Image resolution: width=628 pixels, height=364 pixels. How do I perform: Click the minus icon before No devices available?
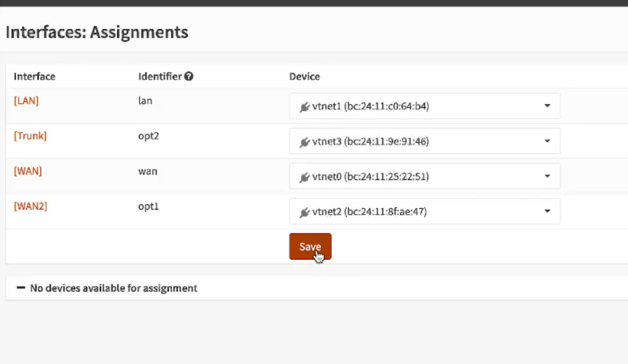click(21, 288)
